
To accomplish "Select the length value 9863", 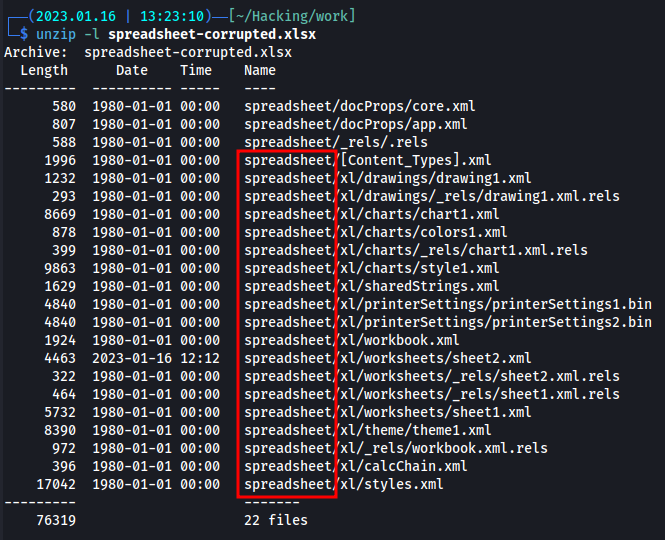I will 60,269.
